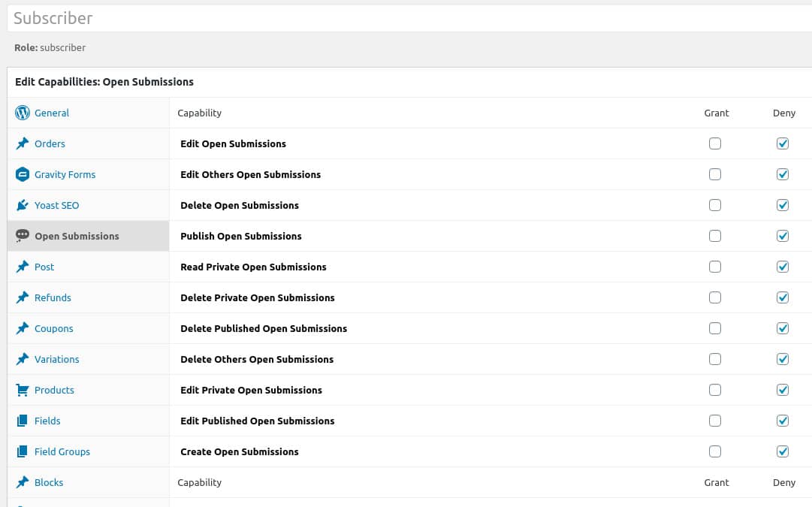The image size is (812, 507).
Task: Grant Create Open Submissions capability
Action: click(714, 451)
